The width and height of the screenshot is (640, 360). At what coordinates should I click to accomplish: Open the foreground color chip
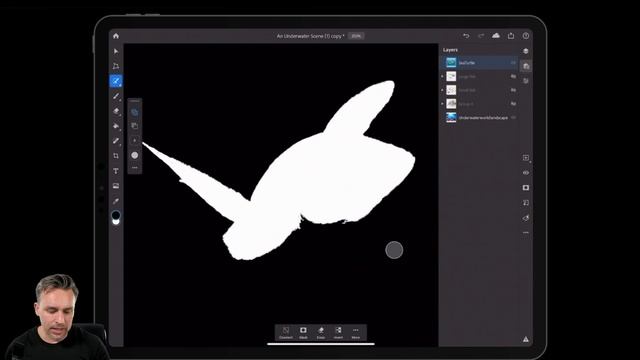point(116,214)
